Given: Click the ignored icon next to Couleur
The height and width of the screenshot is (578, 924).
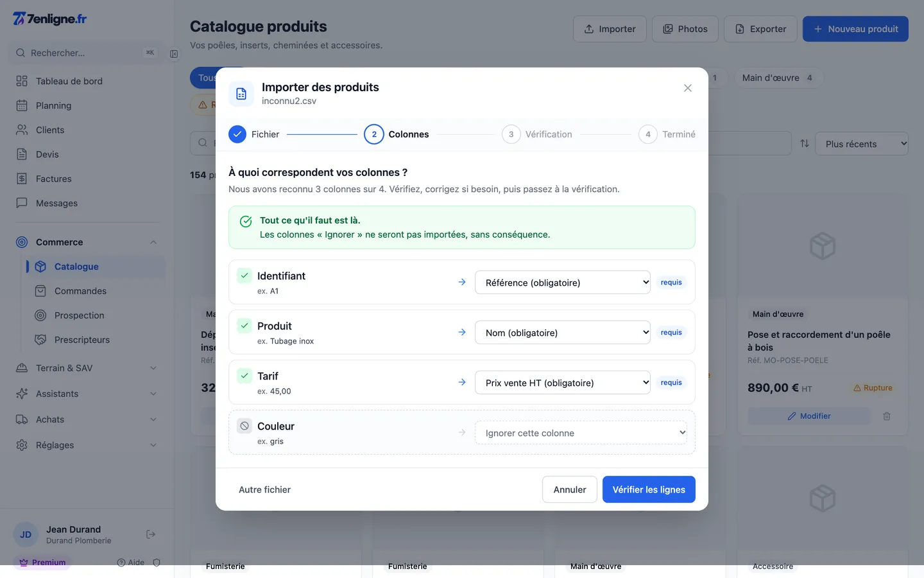Looking at the screenshot, I should tap(244, 426).
